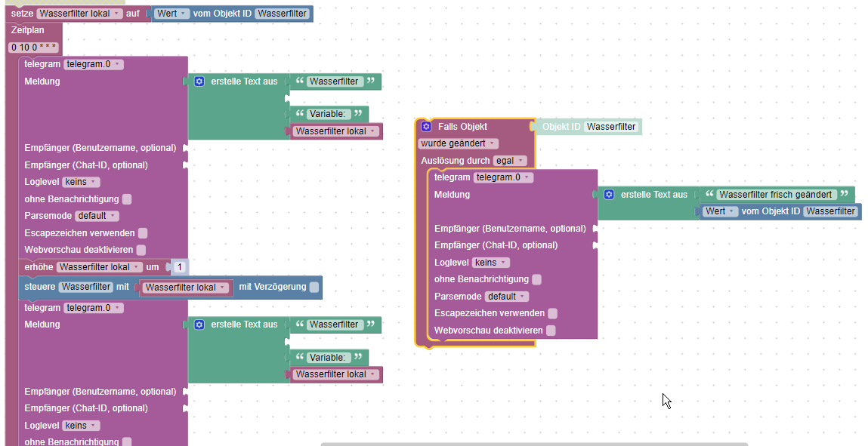Click 'Meldung' label in first telegram block
The width and height of the screenshot is (868, 446).
(42, 82)
